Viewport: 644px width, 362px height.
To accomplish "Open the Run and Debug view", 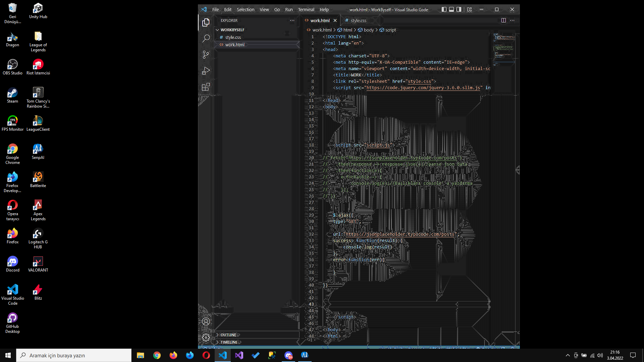I will click(x=206, y=71).
